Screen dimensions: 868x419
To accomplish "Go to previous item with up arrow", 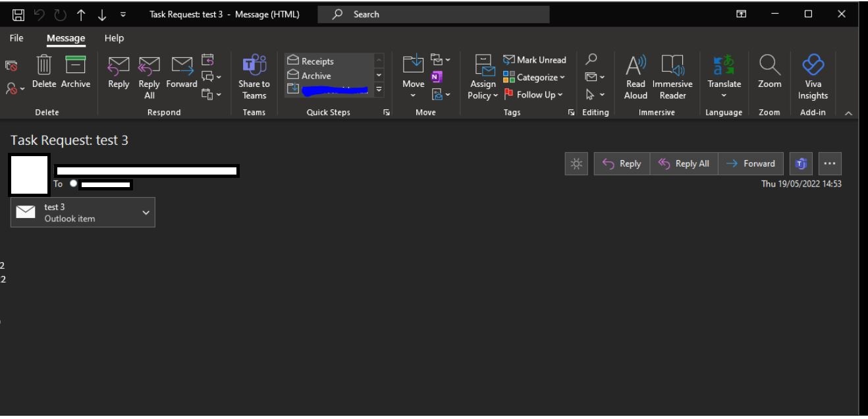I will (81, 14).
